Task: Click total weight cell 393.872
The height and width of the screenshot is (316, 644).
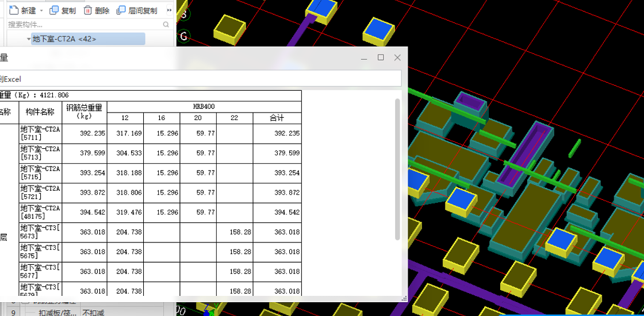Action: point(84,193)
